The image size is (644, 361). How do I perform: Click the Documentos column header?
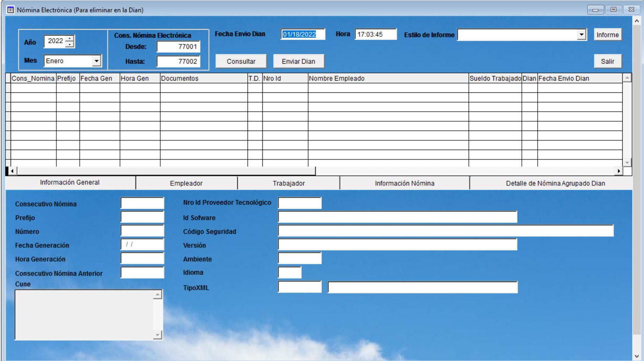(204, 78)
